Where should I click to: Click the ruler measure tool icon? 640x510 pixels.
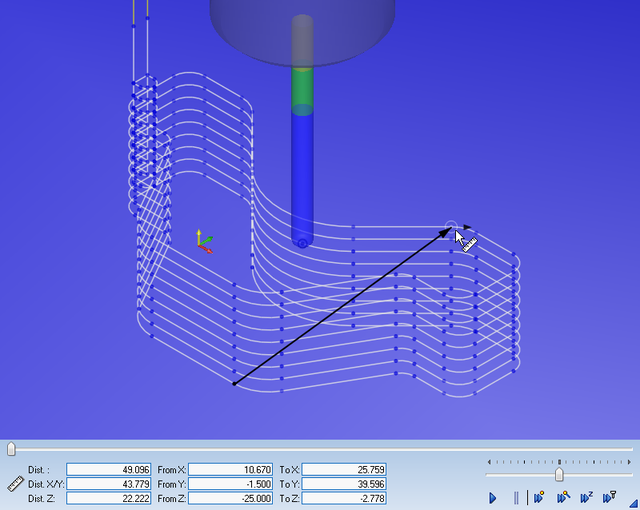click(16, 484)
